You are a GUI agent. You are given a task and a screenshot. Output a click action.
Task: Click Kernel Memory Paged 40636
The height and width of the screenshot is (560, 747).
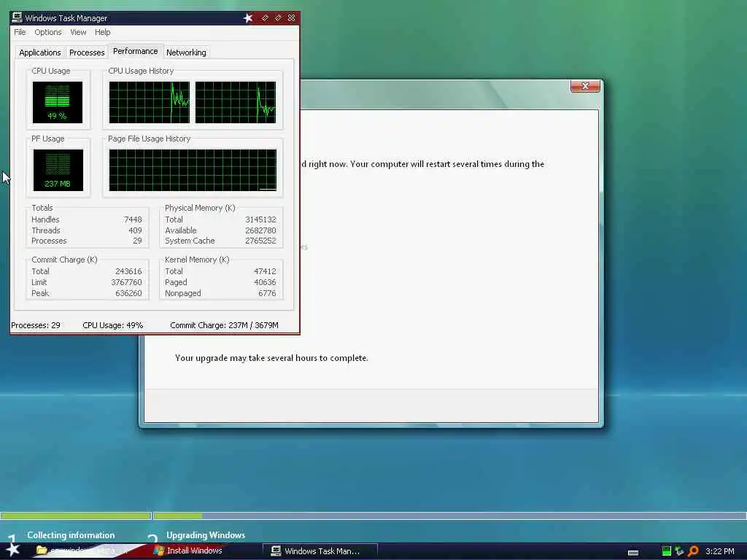click(x=265, y=282)
